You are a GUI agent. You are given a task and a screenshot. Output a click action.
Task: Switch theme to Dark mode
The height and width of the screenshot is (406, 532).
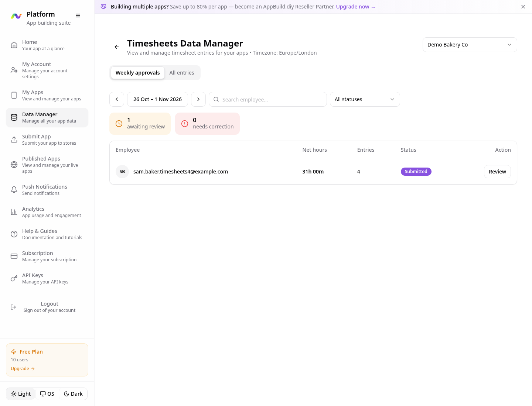(x=73, y=394)
